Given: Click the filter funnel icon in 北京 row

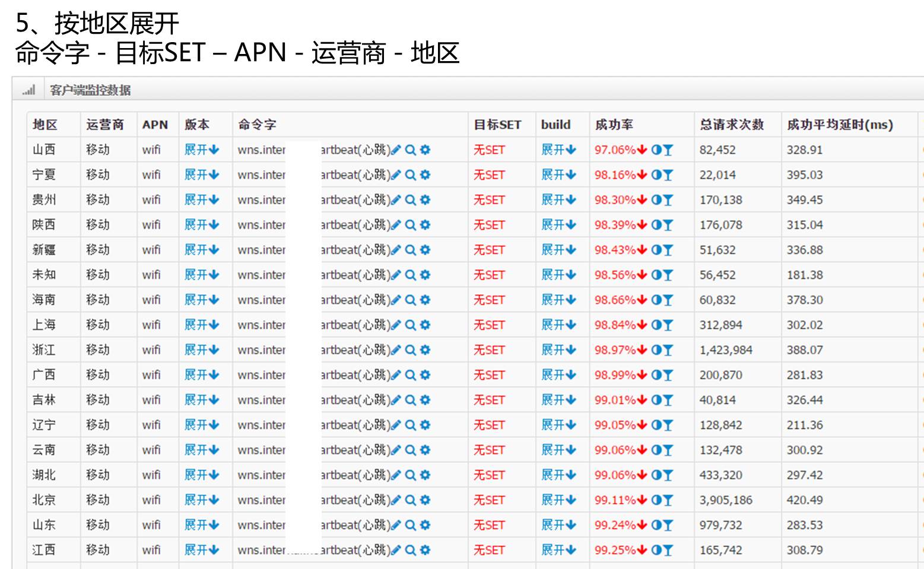Looking at the screenshot, I should click(x=668, y=500).
